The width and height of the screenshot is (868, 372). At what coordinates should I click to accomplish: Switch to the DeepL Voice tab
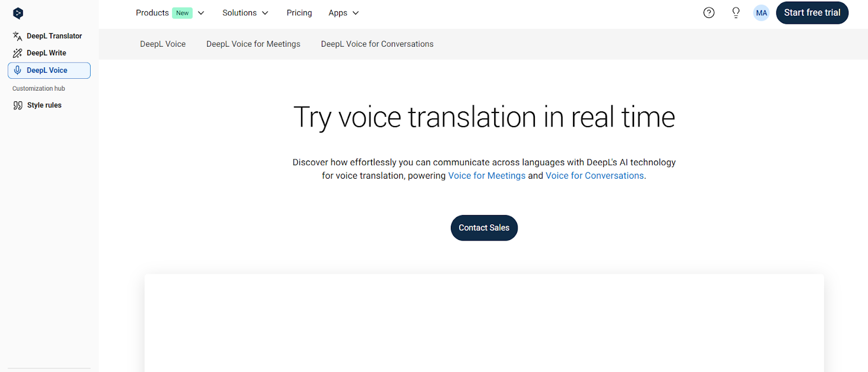(x=163, y=44)
